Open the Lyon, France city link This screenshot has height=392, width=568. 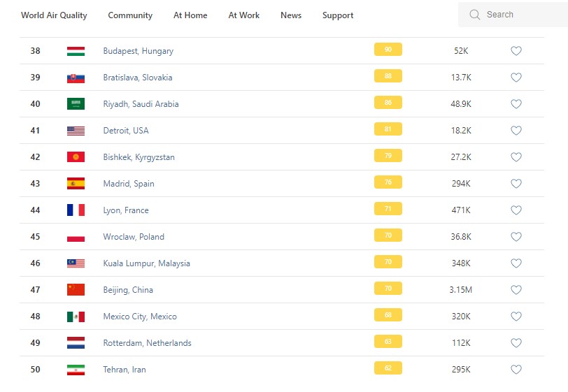click(126, 210)
